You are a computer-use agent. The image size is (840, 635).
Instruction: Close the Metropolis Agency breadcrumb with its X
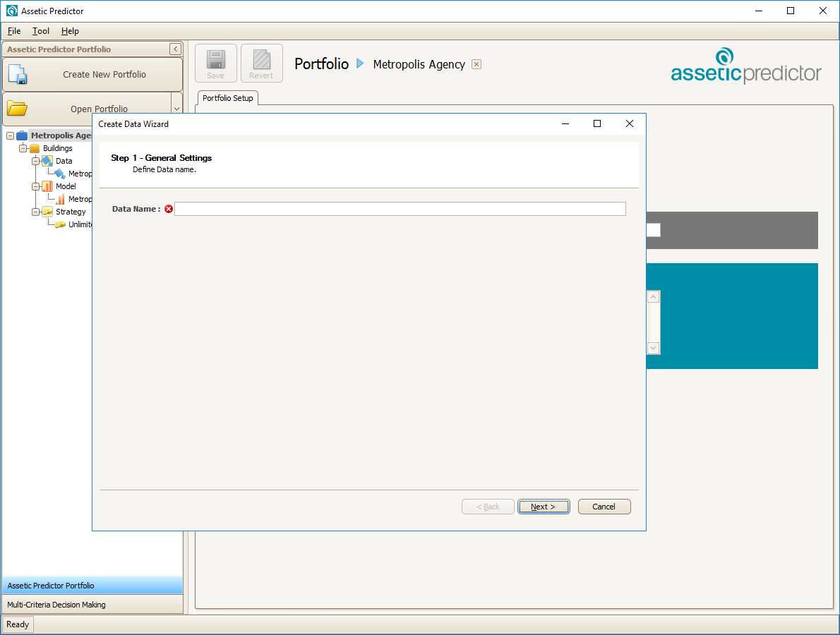(476, 64)
